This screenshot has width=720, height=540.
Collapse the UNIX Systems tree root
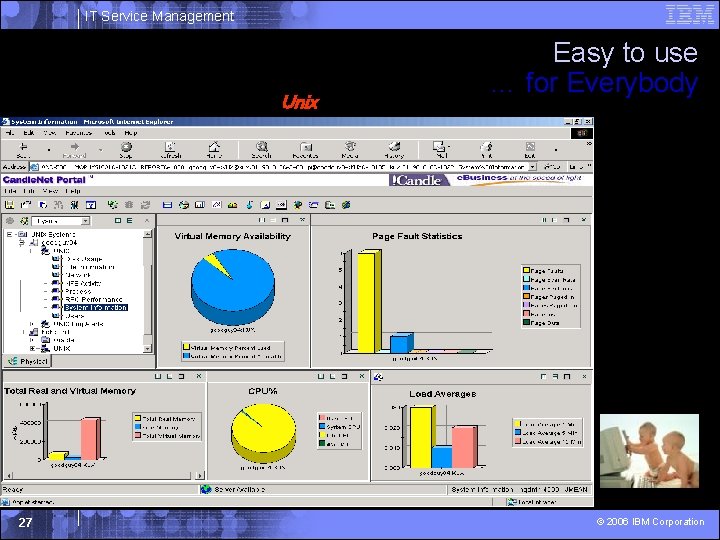9,234
